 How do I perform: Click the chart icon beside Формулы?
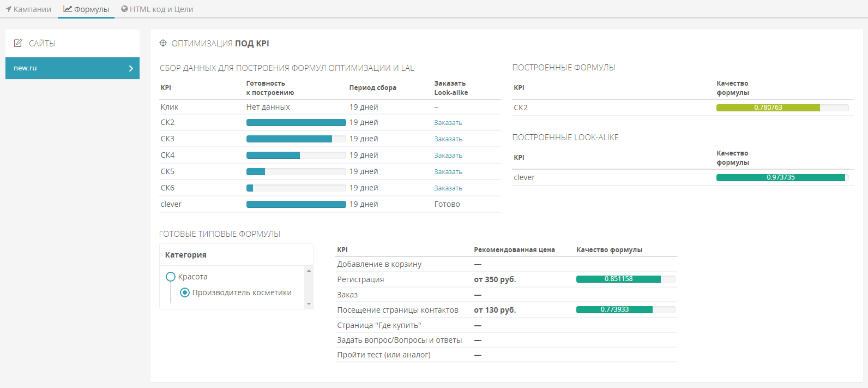tap(68, 9)
